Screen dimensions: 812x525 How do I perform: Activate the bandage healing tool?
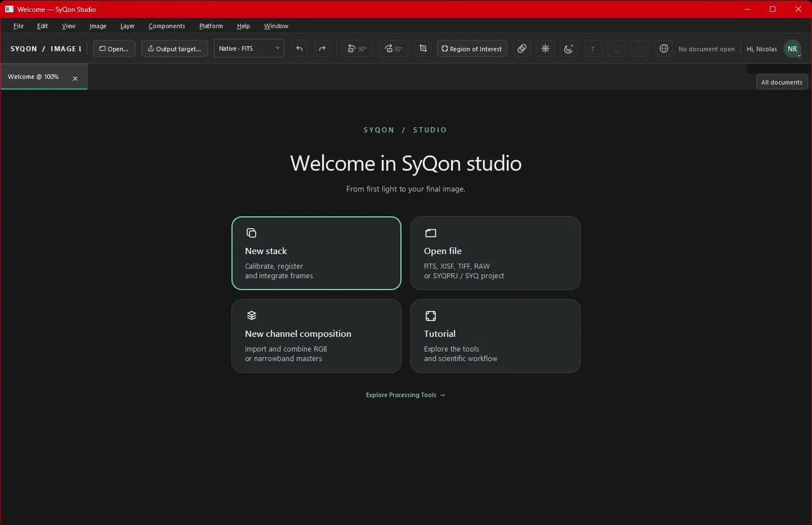pos(522,48)
